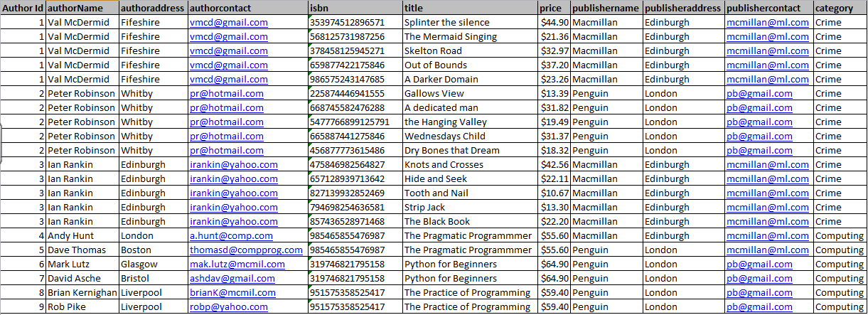Select the 'authorName' header cell
This screenshot has width=868, height=315.
82,8
